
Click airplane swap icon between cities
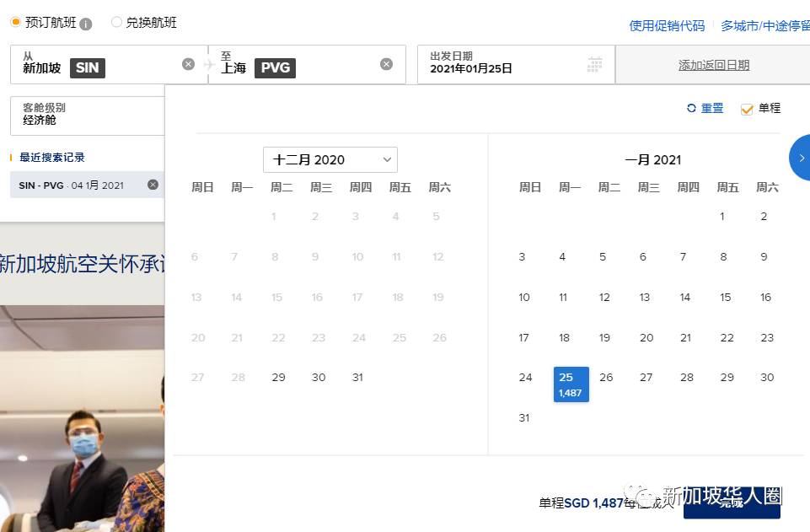(x=209, y=65)
